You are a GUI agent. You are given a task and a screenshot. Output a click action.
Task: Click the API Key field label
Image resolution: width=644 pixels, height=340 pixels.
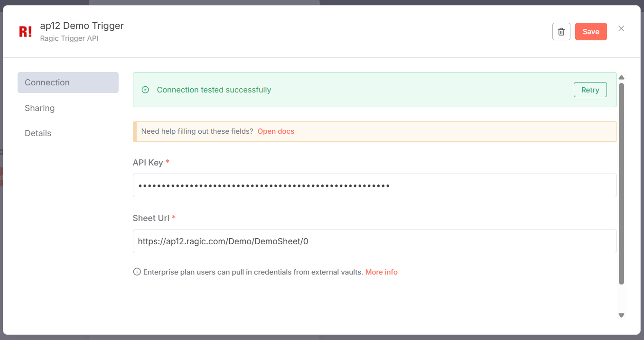pos(148,163)
